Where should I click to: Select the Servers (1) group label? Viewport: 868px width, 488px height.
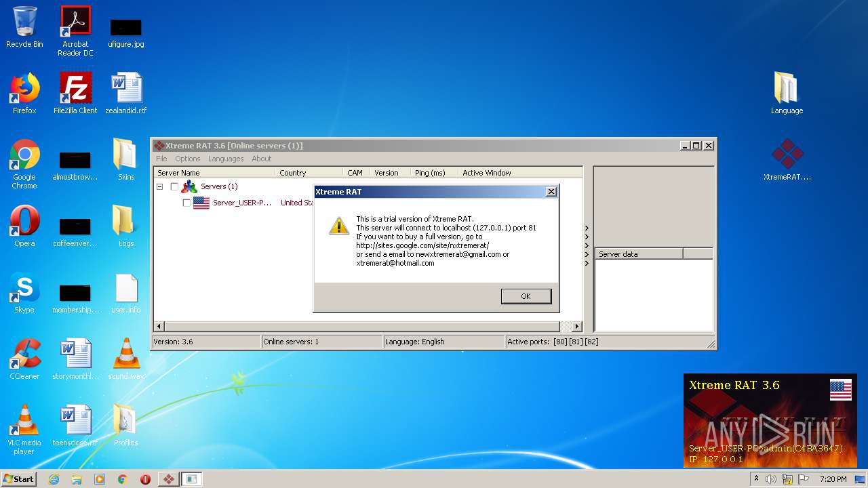click(x=219, y=186)
